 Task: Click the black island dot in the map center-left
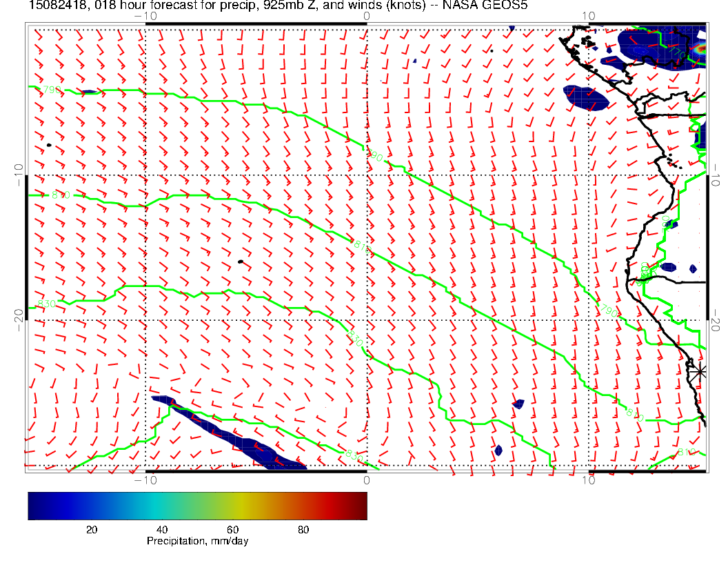[240, 261]
